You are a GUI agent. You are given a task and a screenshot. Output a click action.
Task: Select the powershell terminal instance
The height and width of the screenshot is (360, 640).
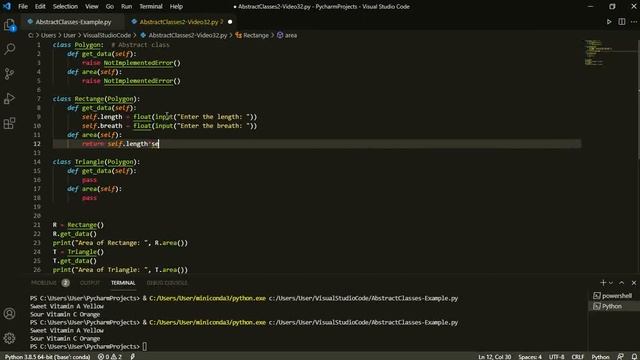pyautogui.click(x=614, y=296)
